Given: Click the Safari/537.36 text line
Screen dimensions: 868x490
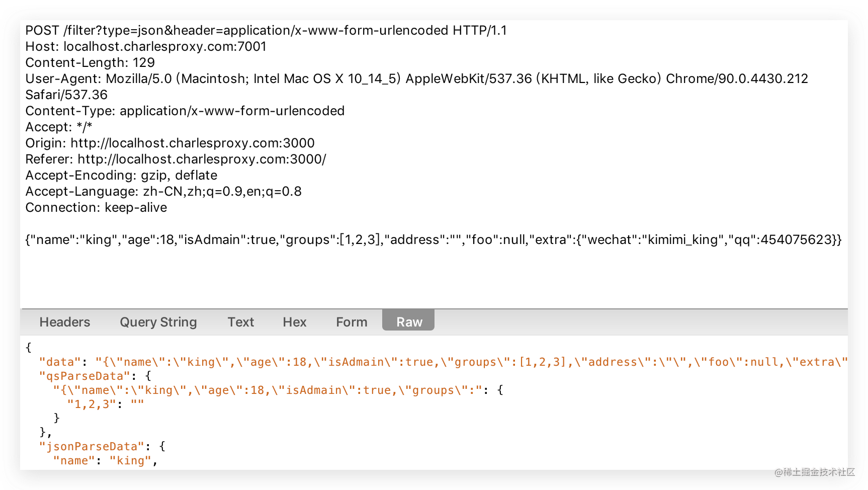Looking at the screenshot, I should [66, 95].
